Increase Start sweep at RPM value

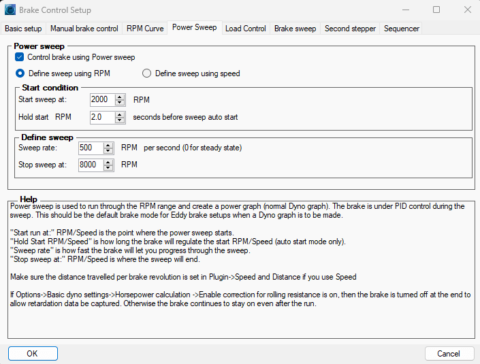120,97
